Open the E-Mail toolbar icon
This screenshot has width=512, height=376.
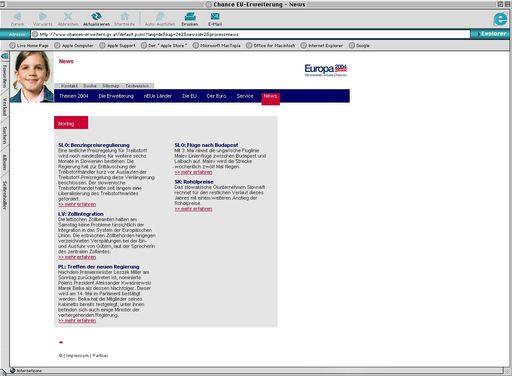click(x=215, y=16)
